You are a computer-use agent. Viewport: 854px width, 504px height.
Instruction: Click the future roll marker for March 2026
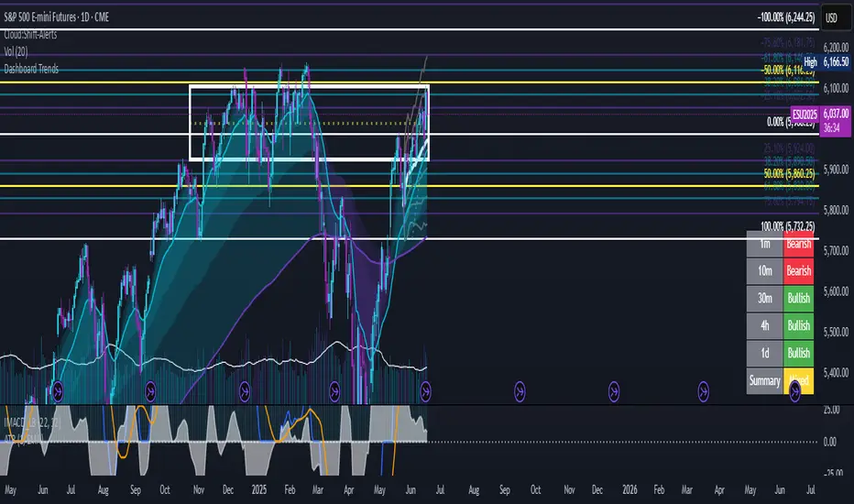[704, 391]
